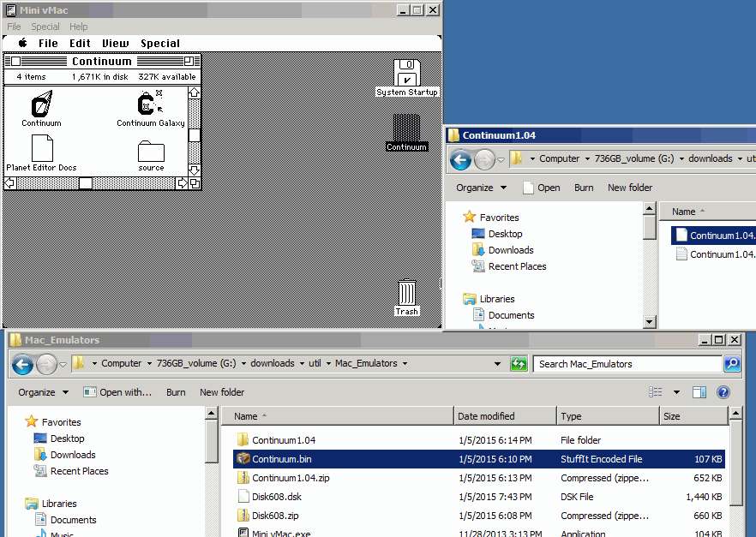The width and height of the screenshot is (756, 537).
Task: Open the emulated Mac Special menu
Action: pos(160,43)
